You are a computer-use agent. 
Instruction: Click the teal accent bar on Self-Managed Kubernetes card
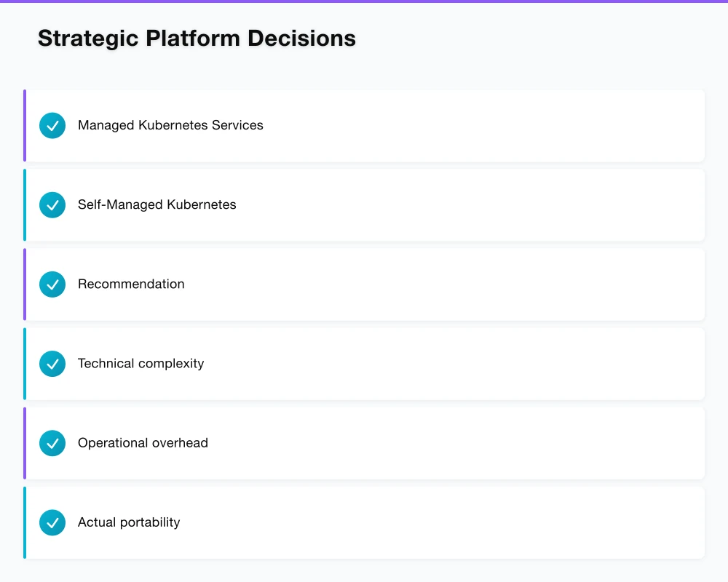25,205
